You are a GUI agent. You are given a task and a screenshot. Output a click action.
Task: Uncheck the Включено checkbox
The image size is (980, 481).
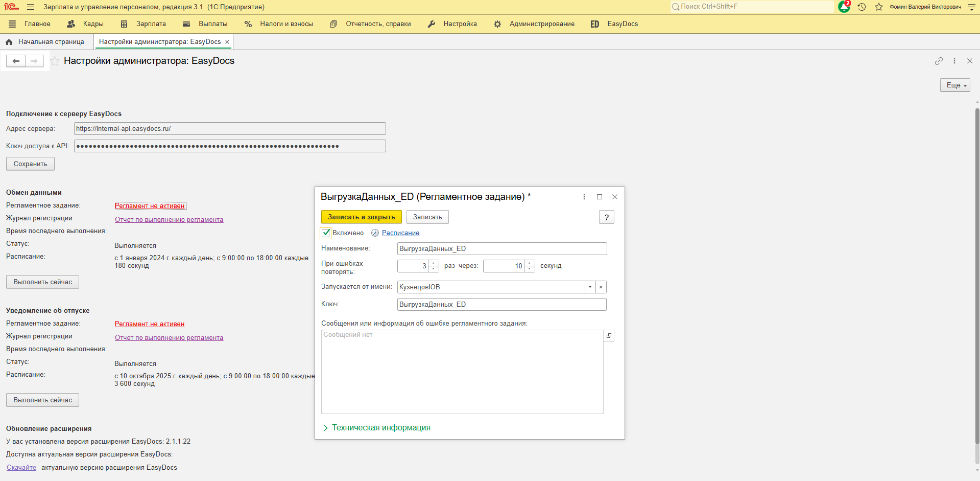pos(326,233)
